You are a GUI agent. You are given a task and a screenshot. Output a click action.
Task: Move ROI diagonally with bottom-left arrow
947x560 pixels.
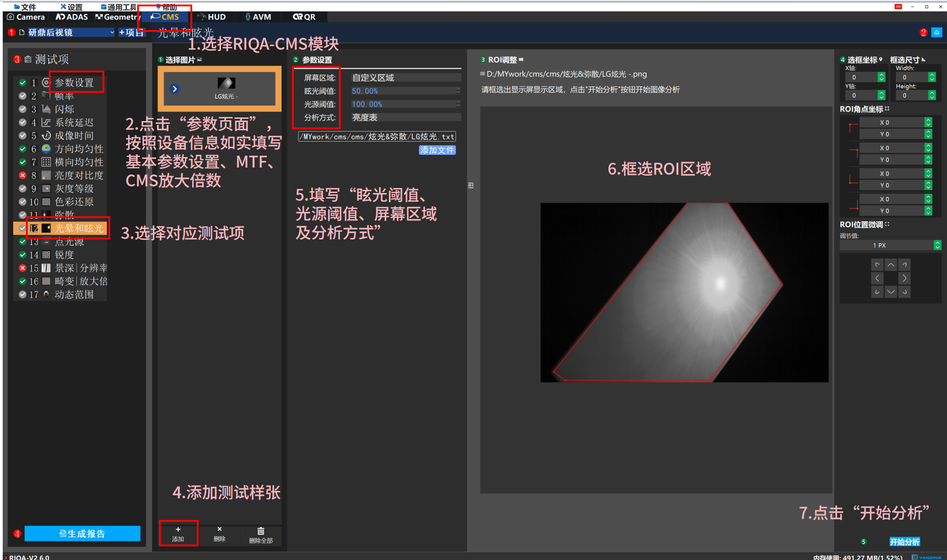coord(877,292)
